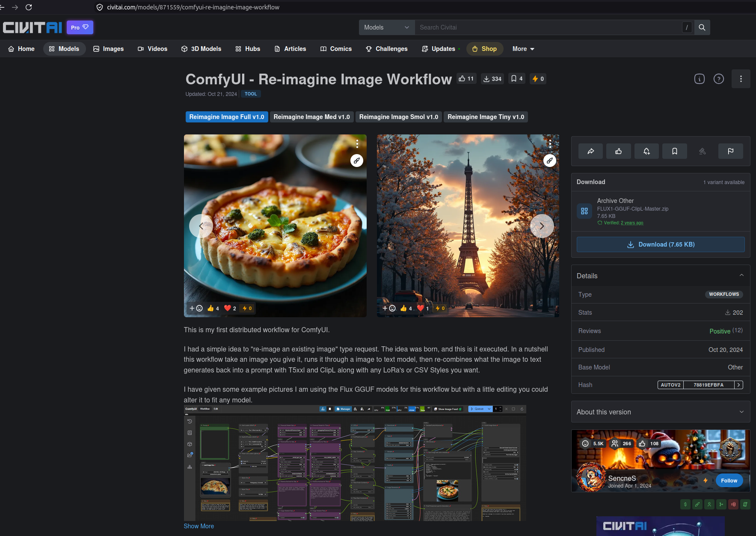Image resolution: width=756 pixels, height=536 pixels.
Task: Open the ComfyUI workflow screenshot in the description
Action: pyautogui.click(x=355, y=463)
